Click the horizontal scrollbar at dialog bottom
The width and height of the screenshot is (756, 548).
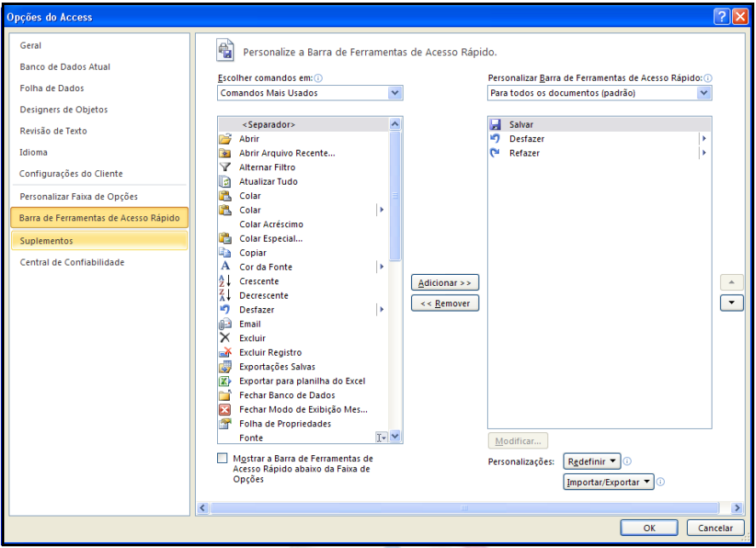pos(464,508)
